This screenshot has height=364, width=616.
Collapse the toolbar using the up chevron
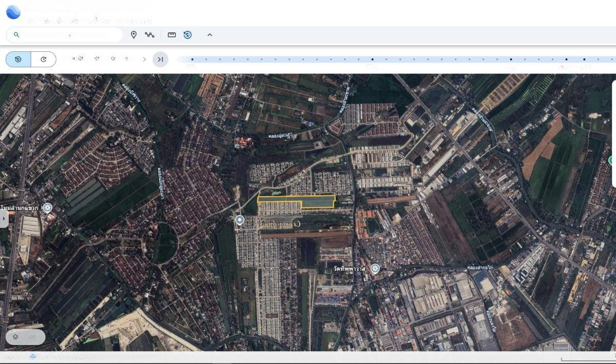point(209,35)
